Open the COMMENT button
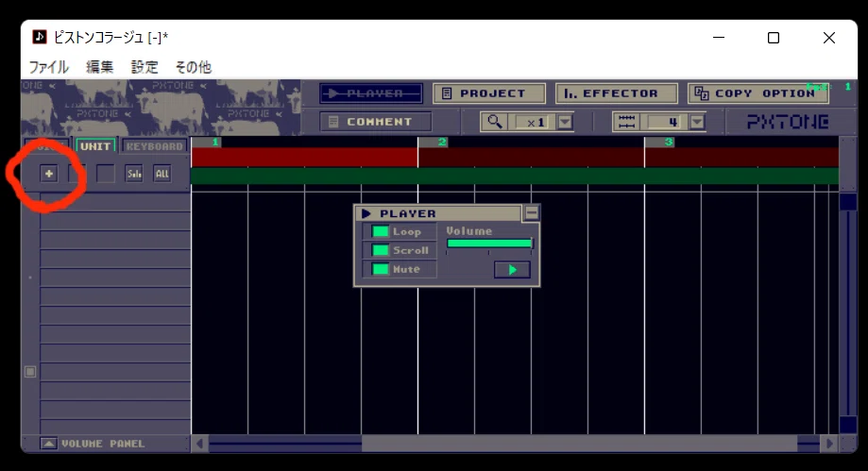 [375, 122]
